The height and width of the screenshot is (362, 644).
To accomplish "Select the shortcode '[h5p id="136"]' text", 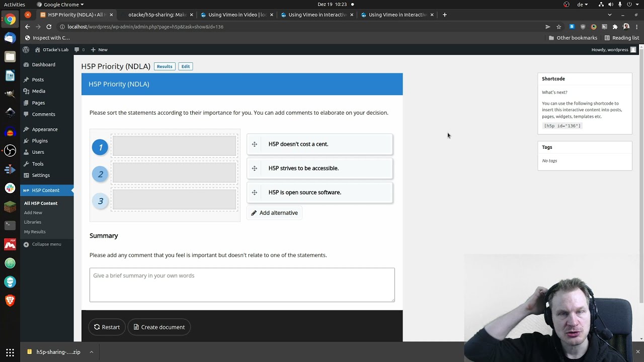I will pyautogui.click(x=562, y=126).
